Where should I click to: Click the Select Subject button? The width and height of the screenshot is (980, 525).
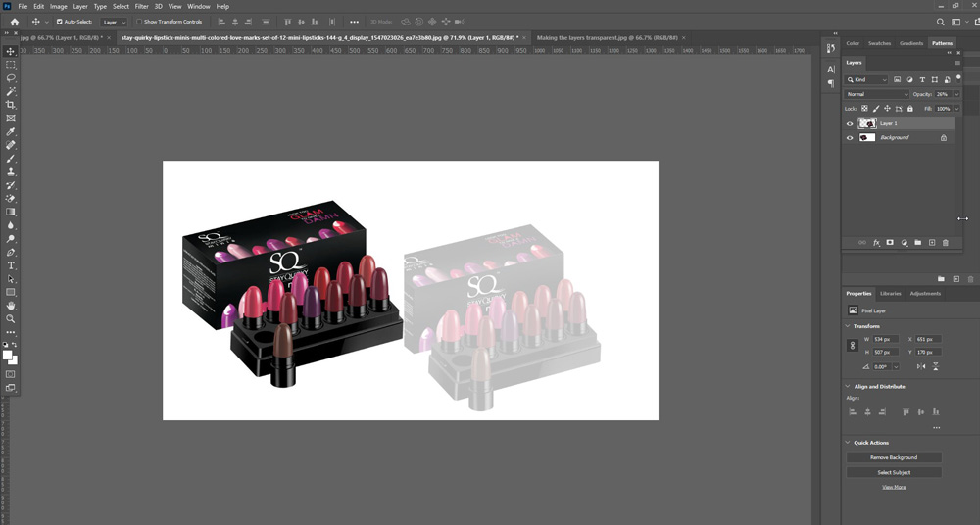pyautogui.click(x=894, y=472)
